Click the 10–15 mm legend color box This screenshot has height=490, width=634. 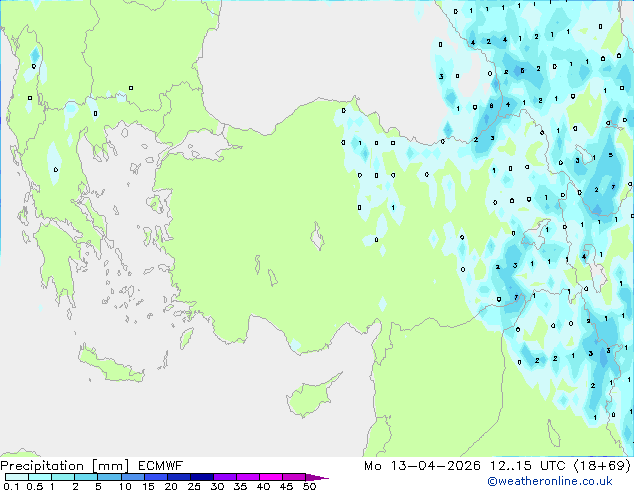[133, 477]
